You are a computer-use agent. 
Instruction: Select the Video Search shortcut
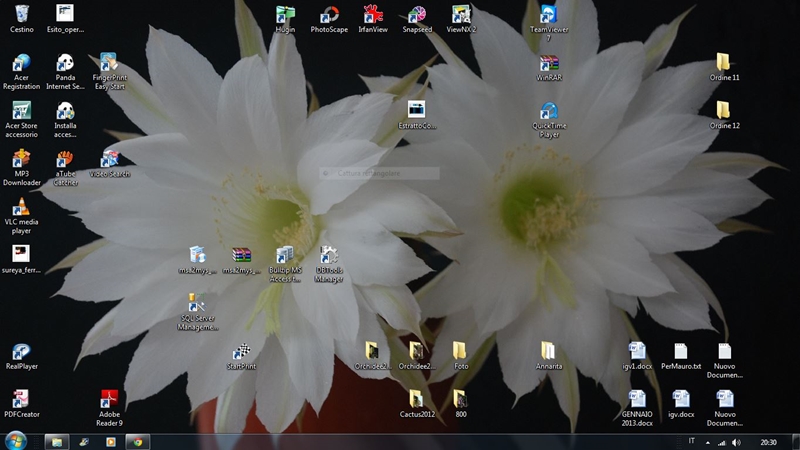click(109, 163)
